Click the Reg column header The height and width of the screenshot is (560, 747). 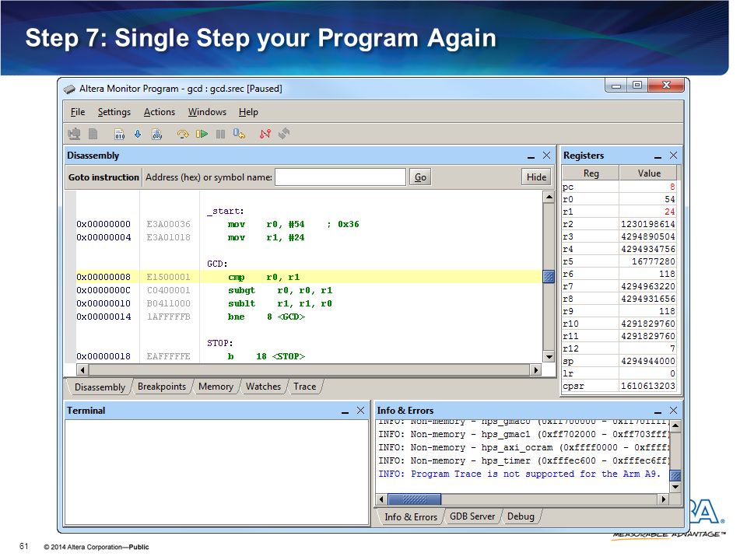[591, 173]
